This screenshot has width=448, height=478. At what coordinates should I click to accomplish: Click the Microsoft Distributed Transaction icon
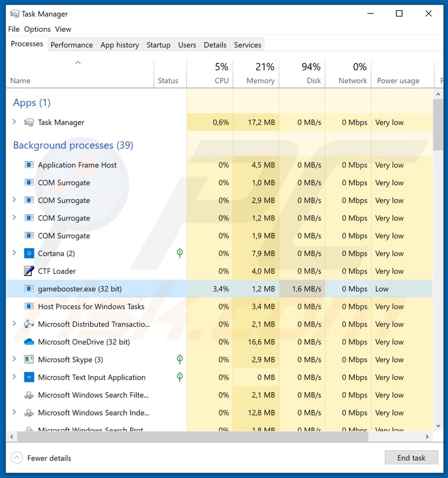pyautogui.click(x=29, y=324)
